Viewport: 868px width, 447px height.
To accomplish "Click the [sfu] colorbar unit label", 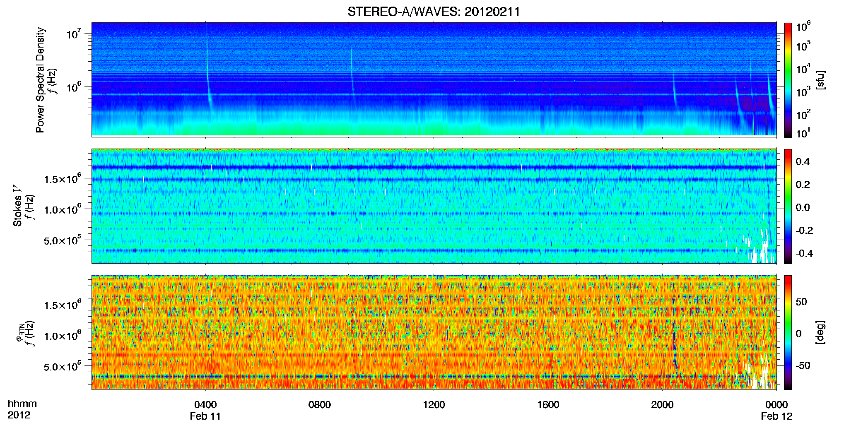I will pos(820,80).
